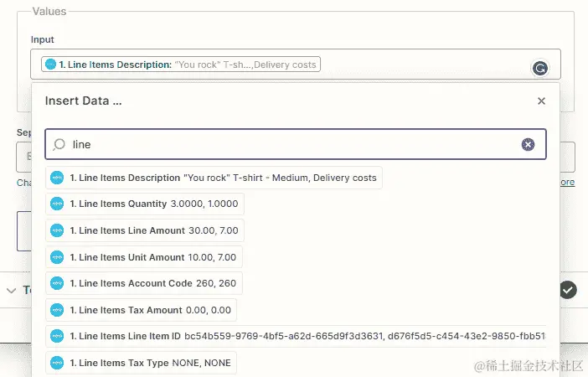Insert Line Items Description "You rock" T-shirt

click(x=214, y=178)
